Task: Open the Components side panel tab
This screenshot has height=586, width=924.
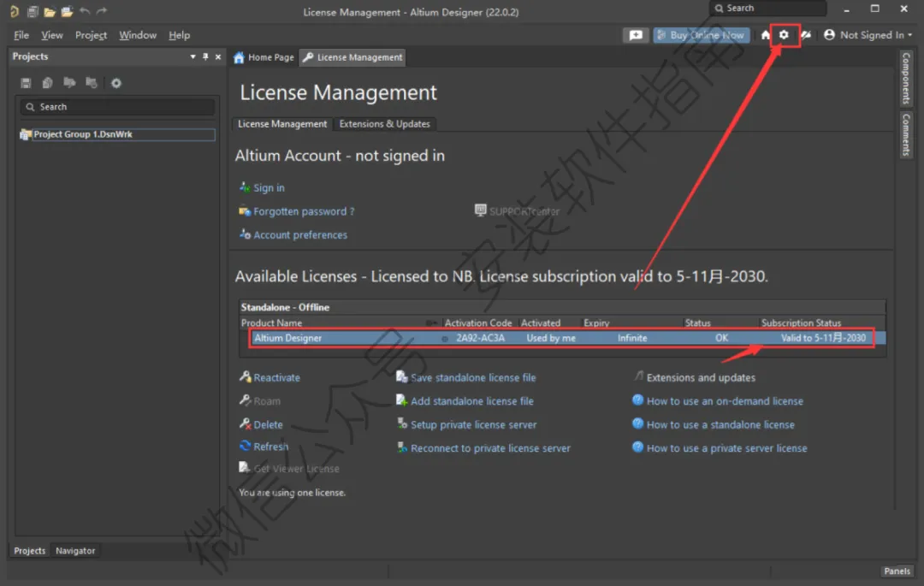Action: [906, 78]
